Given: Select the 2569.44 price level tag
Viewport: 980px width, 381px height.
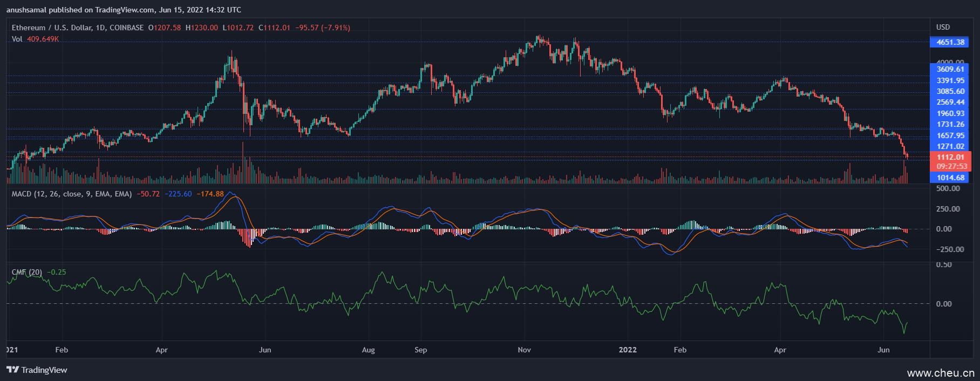Looking at the screenshot, I should point(950,102).
